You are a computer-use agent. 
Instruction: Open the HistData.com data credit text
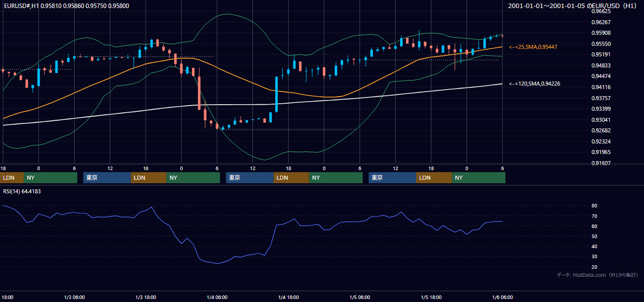597,275
